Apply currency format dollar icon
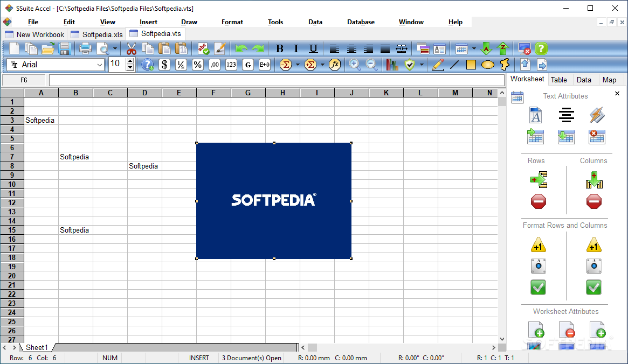The width and height of the screenshot is (628, 364). tap(164, 65)
